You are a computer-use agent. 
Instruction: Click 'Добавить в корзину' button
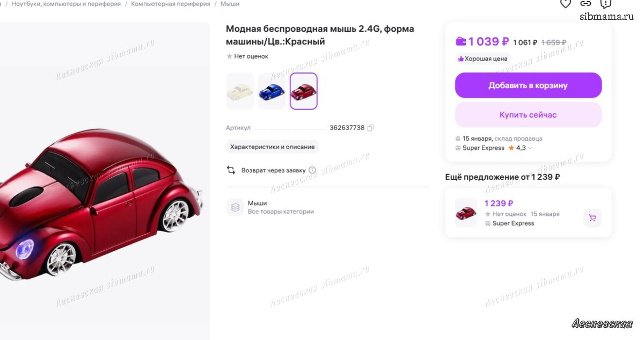coord(528,85)
